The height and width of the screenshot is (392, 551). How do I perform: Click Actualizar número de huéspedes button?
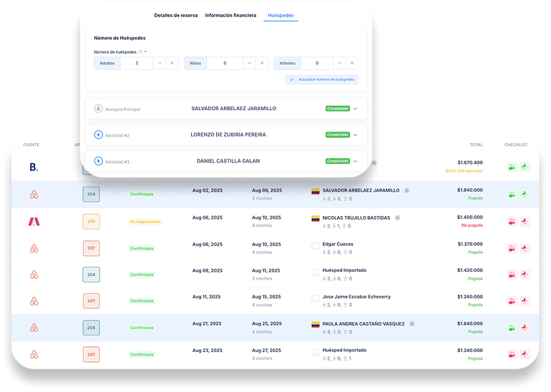tap(321, 79)
